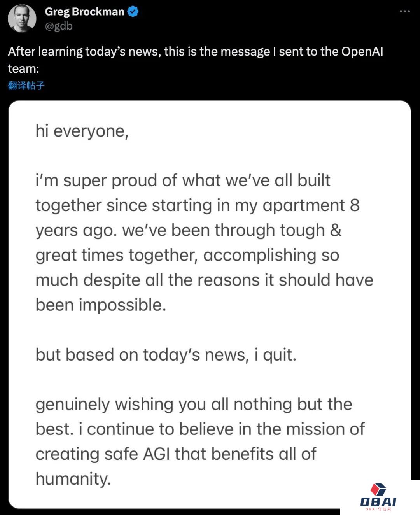
Task: Translate the post via 翻译帖子 link
Action: click(26, 86)
